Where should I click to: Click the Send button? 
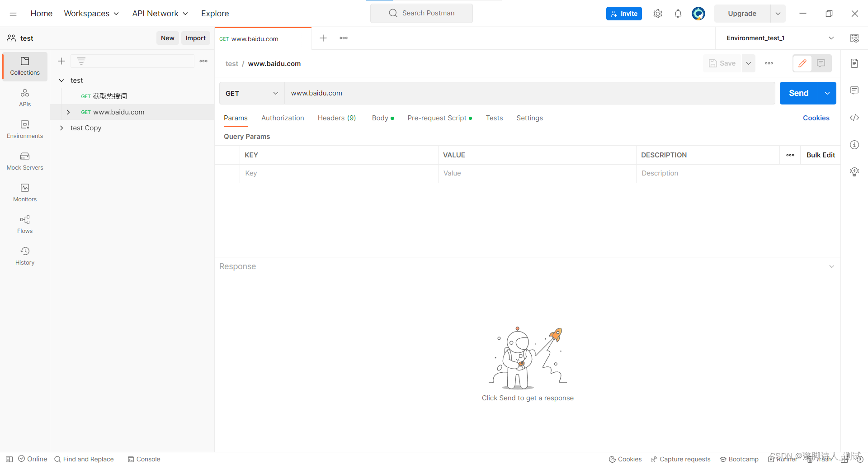[799, 93]
